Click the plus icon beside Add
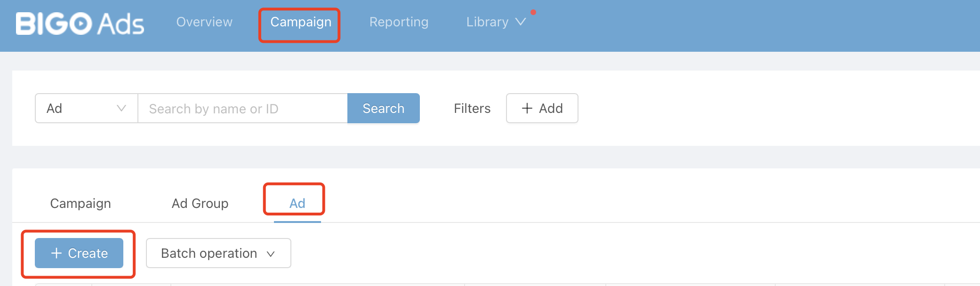The image size is (980, 286). (x=527, y=108)
